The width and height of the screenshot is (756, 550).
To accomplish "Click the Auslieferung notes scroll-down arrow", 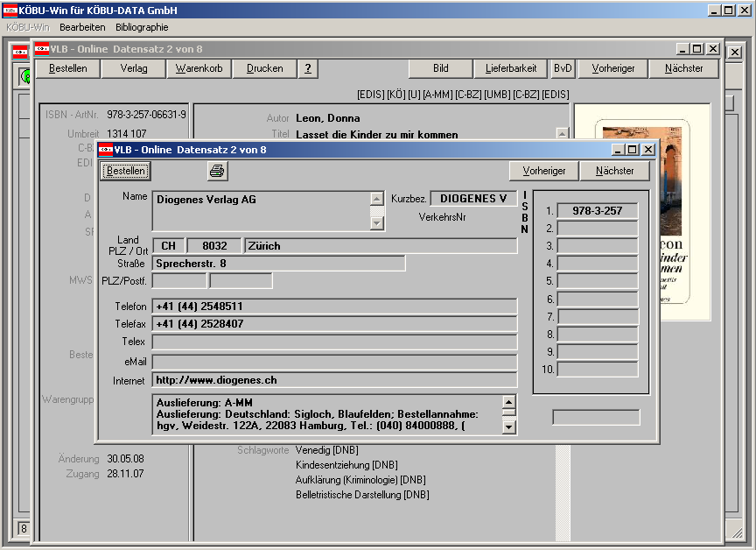I will pos(508,427).
